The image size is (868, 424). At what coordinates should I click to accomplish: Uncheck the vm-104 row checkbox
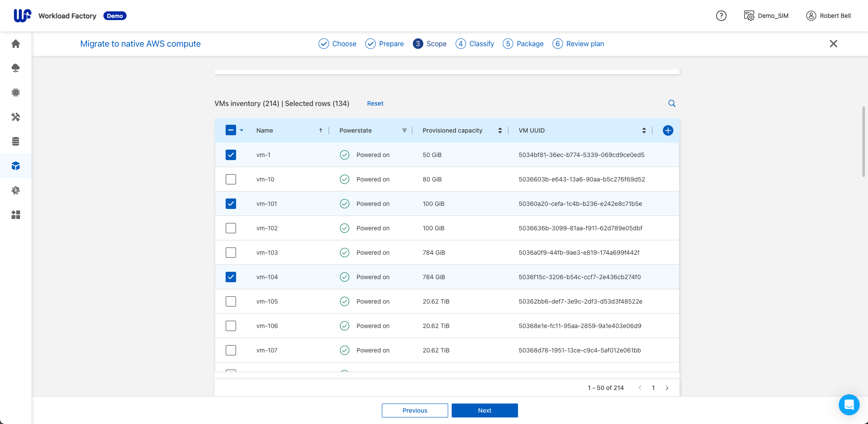[x=231, y=277]
